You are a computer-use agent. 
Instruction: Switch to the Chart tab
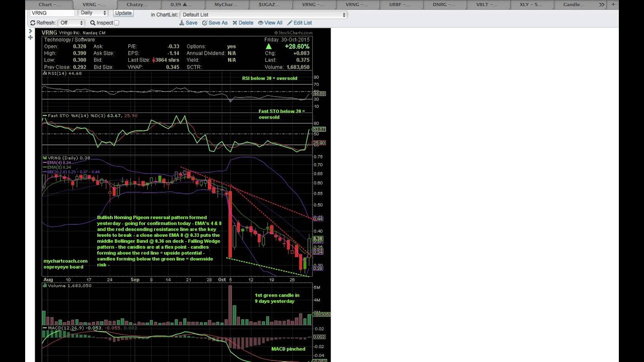click(x=50, y=5)
